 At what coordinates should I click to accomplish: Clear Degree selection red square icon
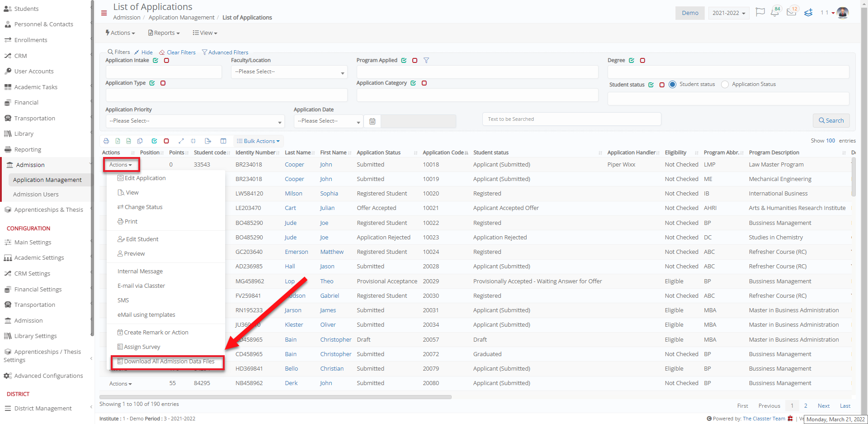(642, 60)
